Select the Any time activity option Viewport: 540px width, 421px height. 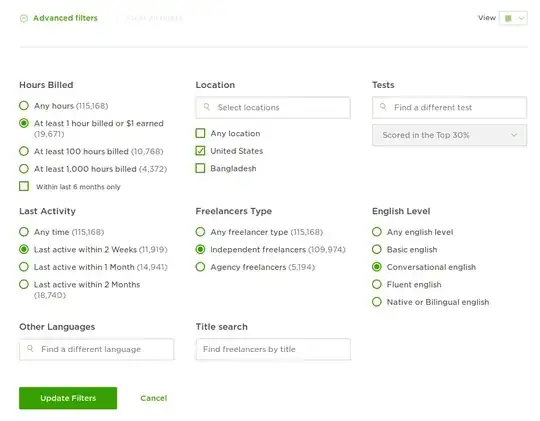click(24, 232)
